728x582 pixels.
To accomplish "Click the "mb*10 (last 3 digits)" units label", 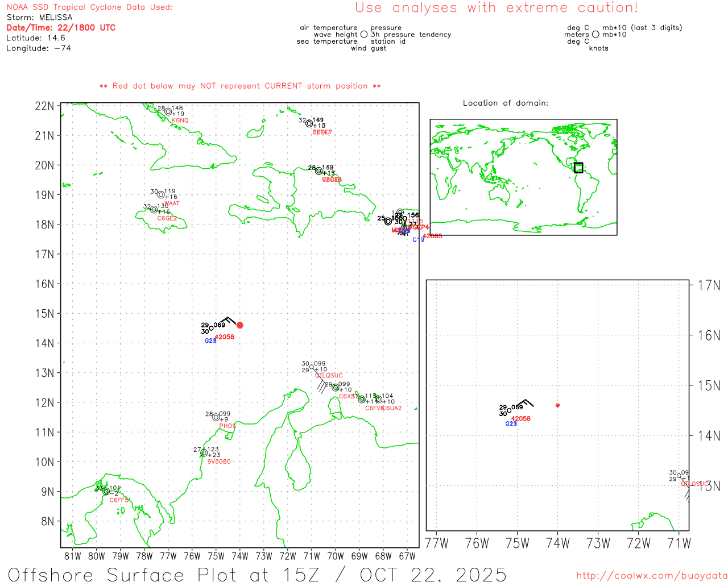I will 642,28.
